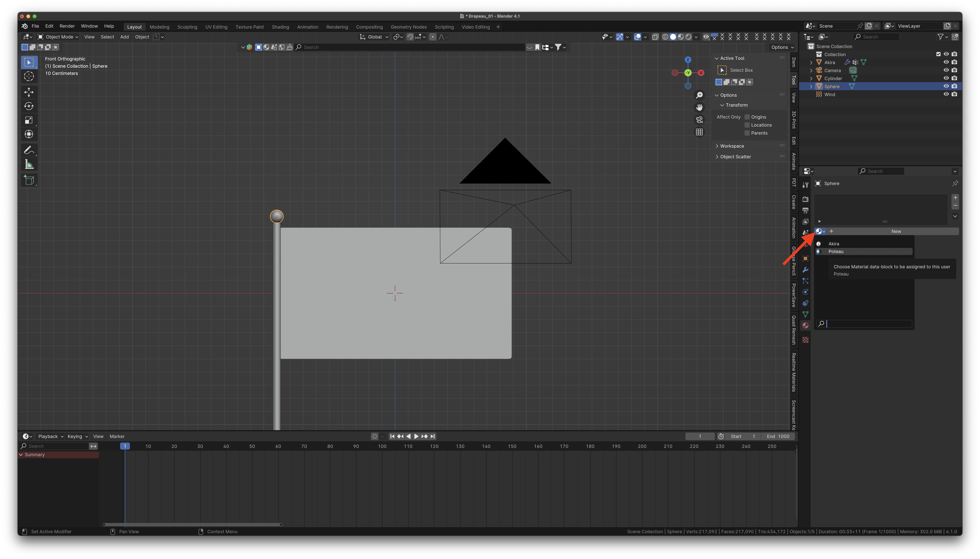Open the File menu
The height and width of the screenshot is (559, 980).
35,26
